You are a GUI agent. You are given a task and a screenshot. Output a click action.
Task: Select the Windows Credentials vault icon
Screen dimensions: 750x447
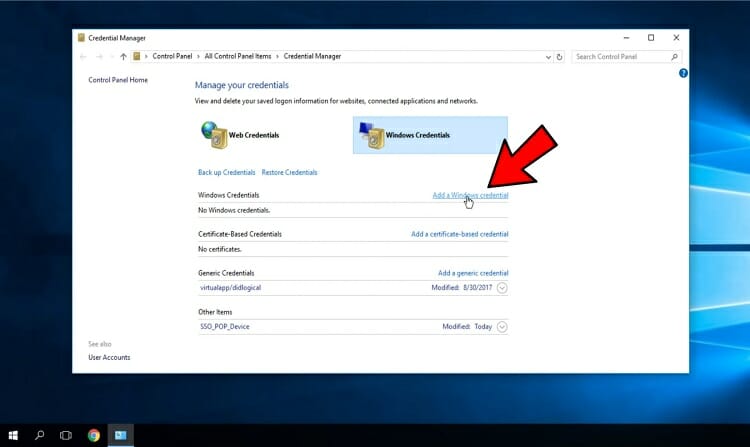pos(372,134)
